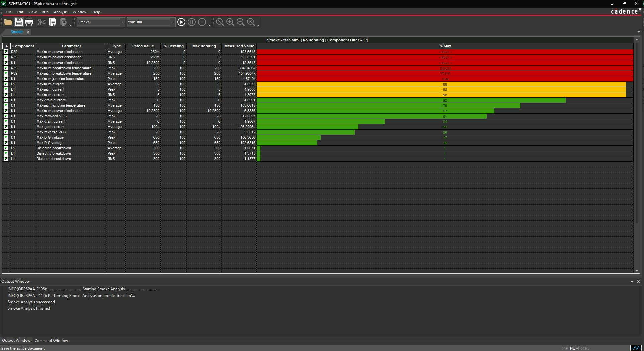This screenshot has height=351, width=644.
Task: Toggle flag for U1 Max forward VGS row
Action: click(x=6, y=116)
